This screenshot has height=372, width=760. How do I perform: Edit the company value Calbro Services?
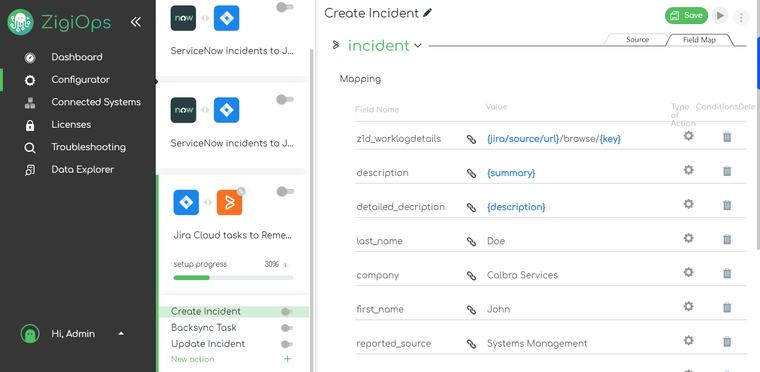tap(522, 275)
